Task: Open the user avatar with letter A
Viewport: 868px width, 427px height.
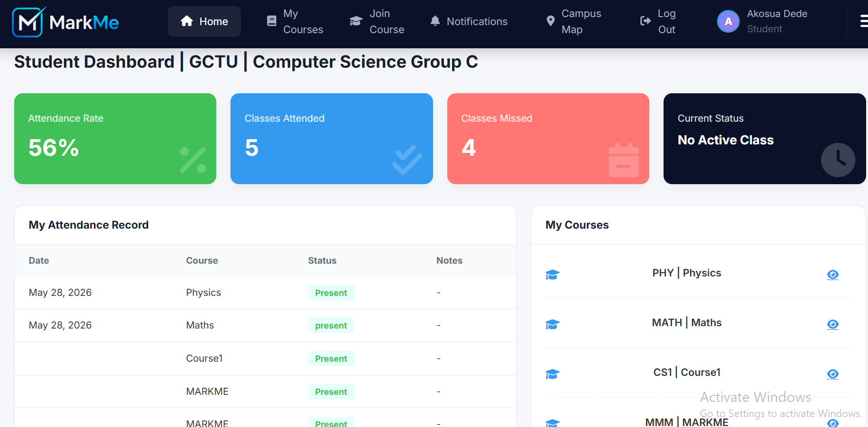Action: click(728, 21)
